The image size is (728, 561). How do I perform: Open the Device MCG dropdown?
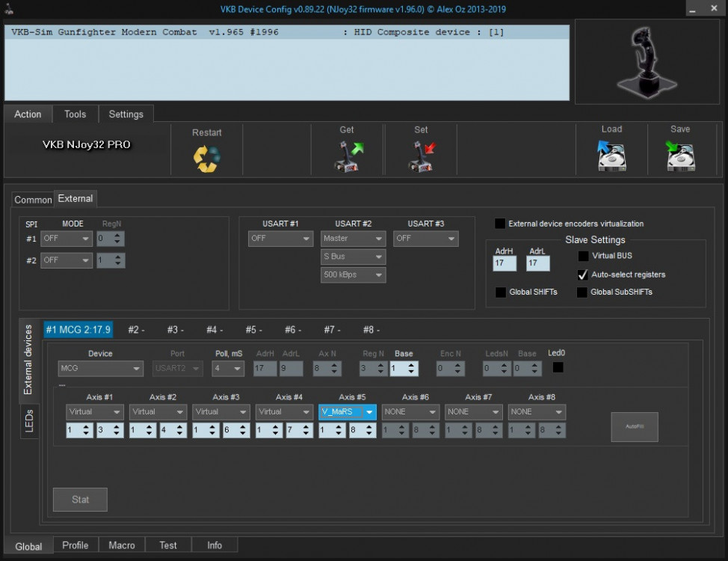101,369
